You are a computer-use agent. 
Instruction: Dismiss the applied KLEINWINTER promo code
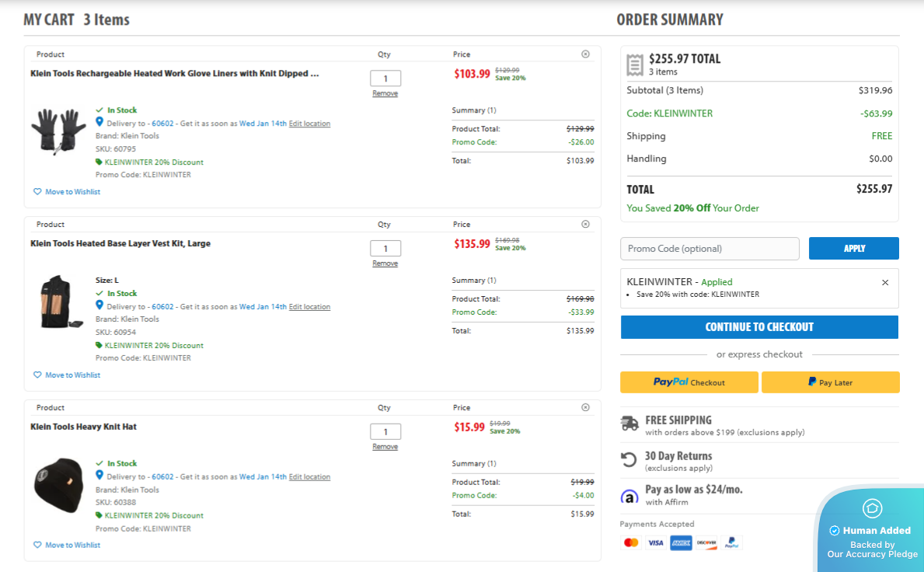pyautogui.click(x=884, y=282)
